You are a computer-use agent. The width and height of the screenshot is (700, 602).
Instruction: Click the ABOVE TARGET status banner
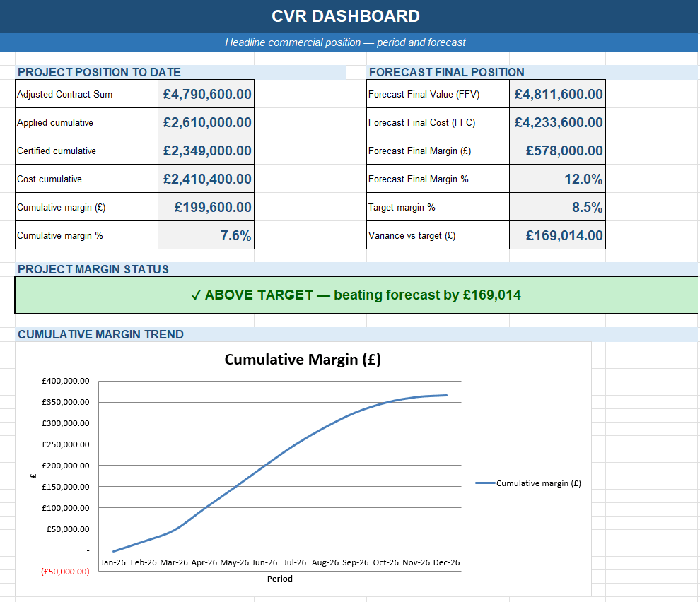click(x=356, y=295)
